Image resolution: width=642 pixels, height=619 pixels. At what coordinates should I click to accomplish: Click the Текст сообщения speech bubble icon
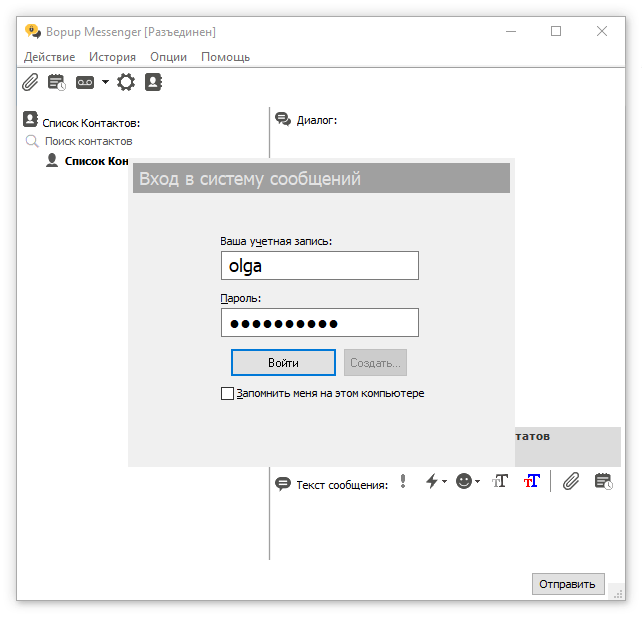(283, 483)
